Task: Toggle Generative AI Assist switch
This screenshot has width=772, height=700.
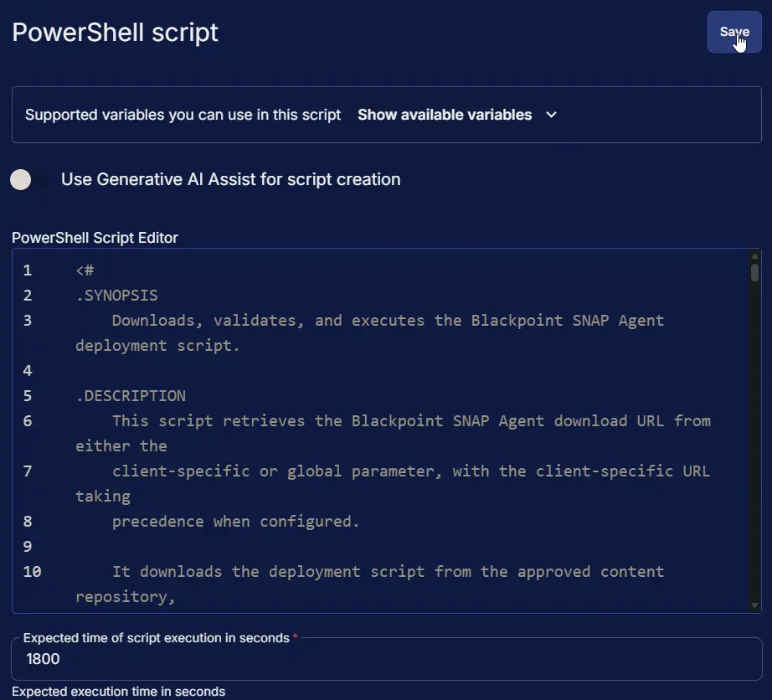Action: [x=28, y=180]
